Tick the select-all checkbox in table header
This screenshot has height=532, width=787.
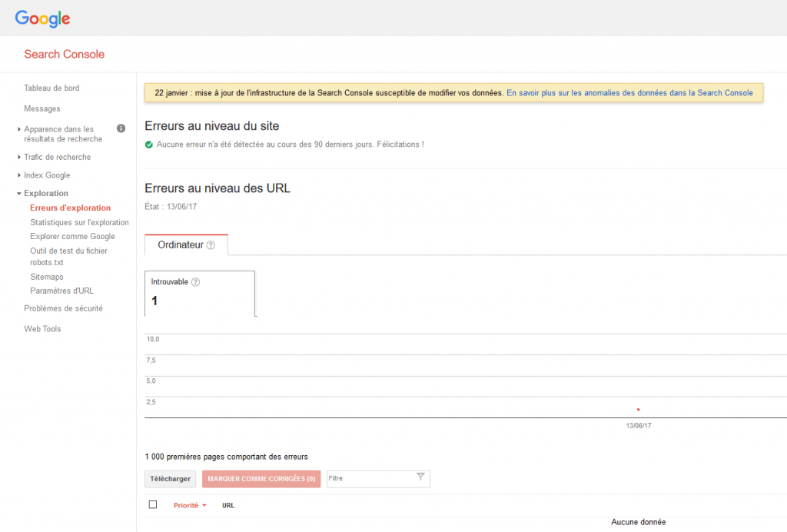click(x=153, y=505)
